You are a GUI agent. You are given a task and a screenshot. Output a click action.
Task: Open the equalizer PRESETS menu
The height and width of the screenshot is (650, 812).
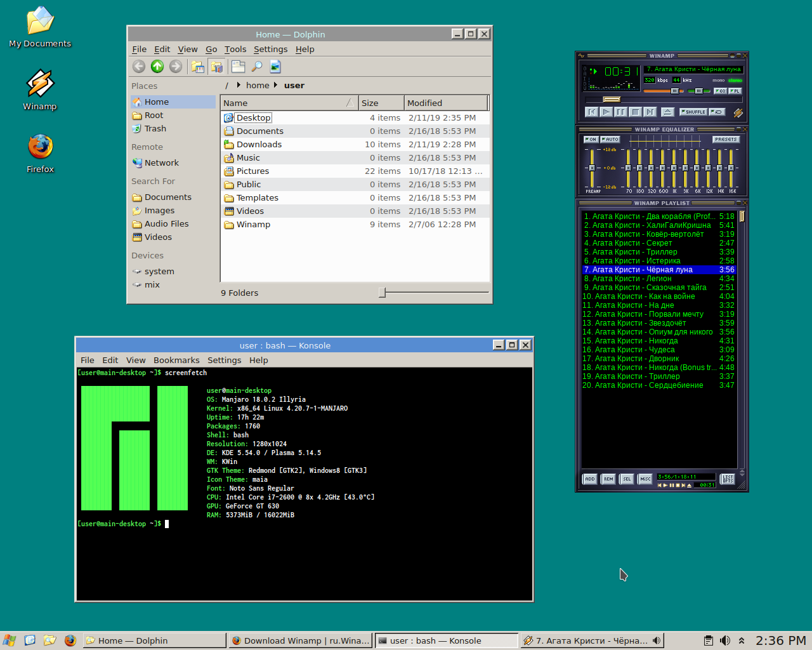(x=726, y=139)
